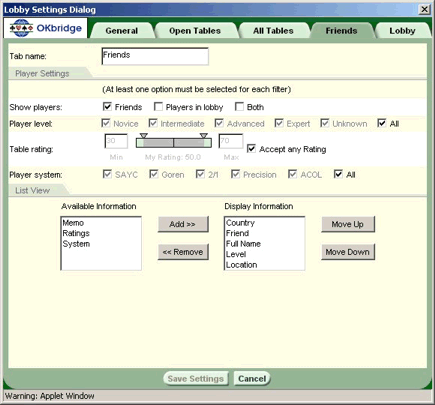Click the Tab name text field
This screenshot has width=435, height=405.
click(155, 56)
